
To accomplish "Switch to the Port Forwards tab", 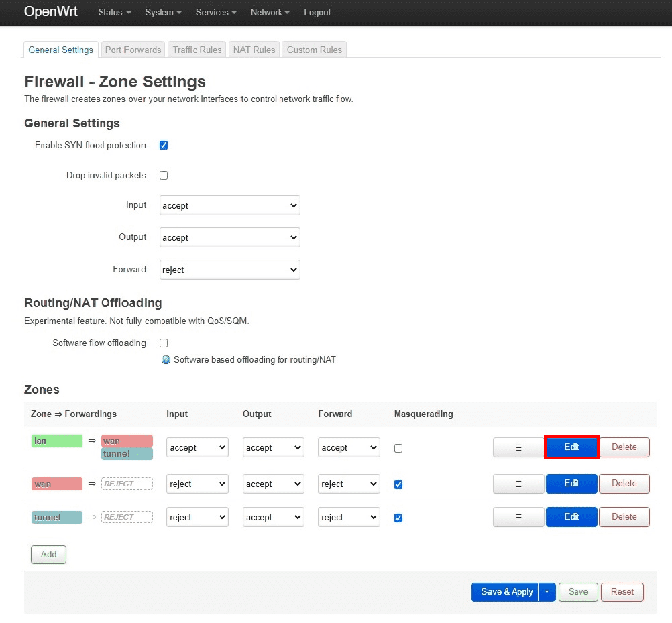I will [x=133, y=50].
